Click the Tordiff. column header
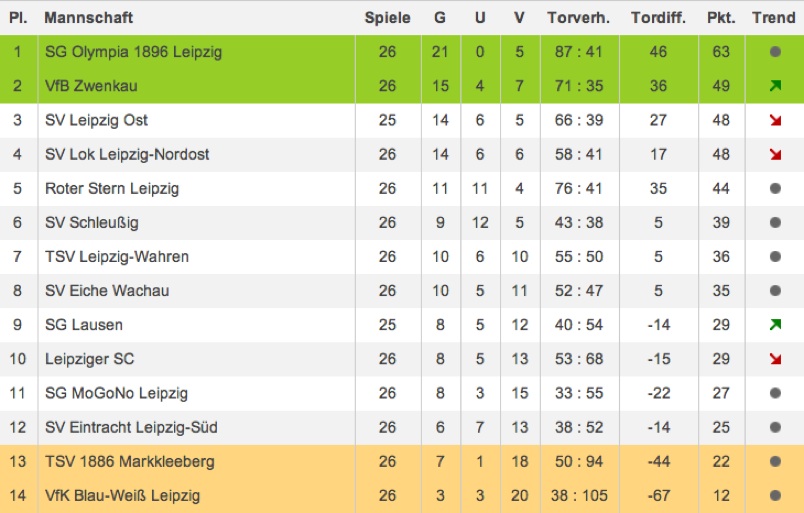This screenshot has width=804, height=513. pos(658,17)
